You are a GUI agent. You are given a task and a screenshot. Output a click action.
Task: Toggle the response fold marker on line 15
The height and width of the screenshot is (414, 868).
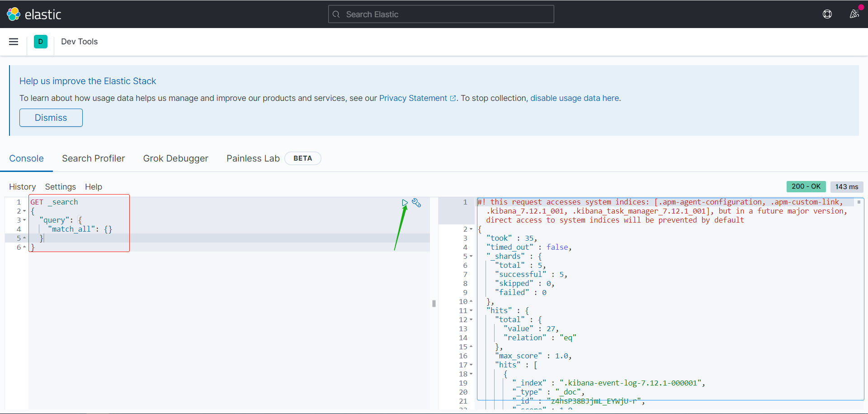pyautogui.click(x=471, y=347)
